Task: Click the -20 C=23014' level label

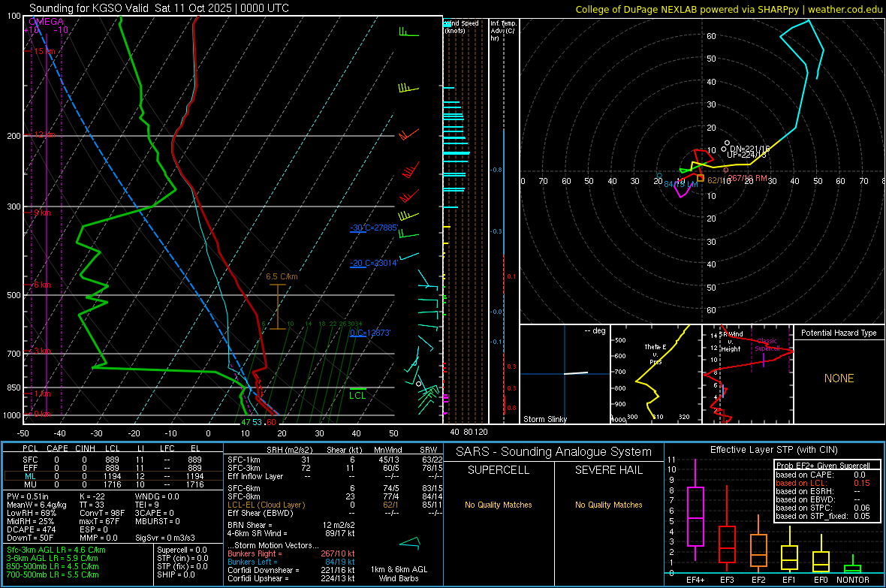Action: click(x=373, y=263)
